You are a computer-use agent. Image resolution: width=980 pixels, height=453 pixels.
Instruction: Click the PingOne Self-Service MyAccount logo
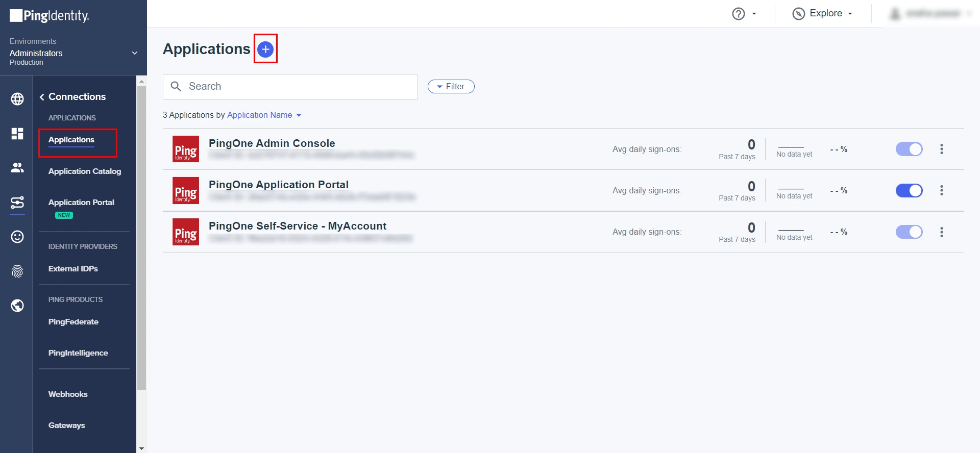tap(186, 232)
